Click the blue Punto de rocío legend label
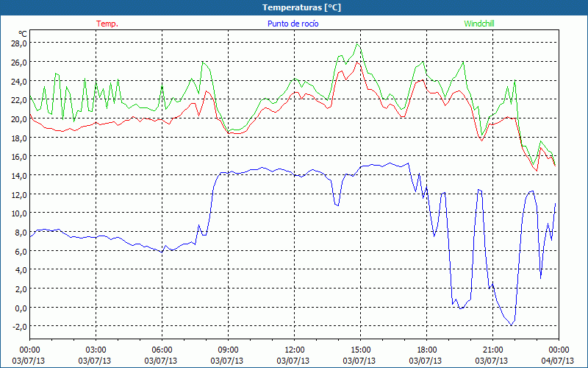 point(293,24)
